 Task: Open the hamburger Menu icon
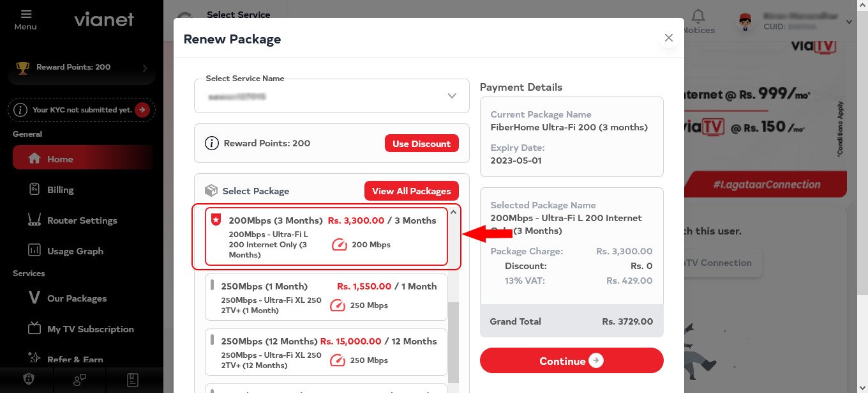coord(26,14)
